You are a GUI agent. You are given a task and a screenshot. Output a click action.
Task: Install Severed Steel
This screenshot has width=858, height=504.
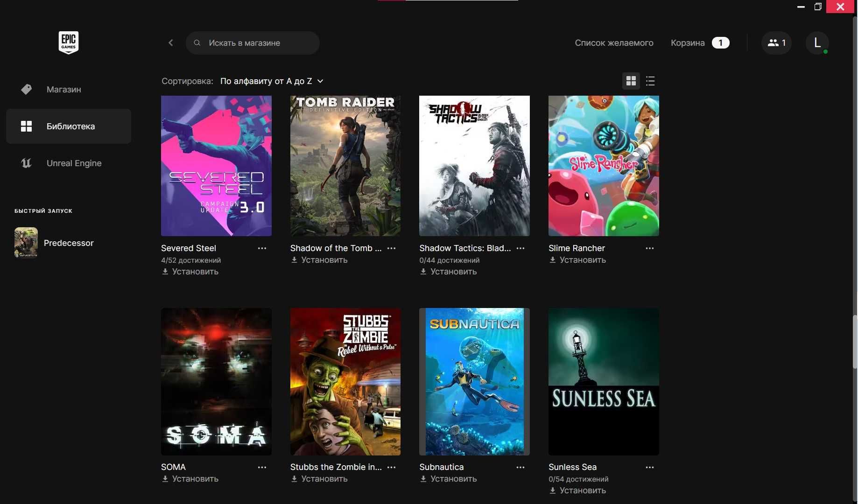pyautogui.click(x=190, y=272)
